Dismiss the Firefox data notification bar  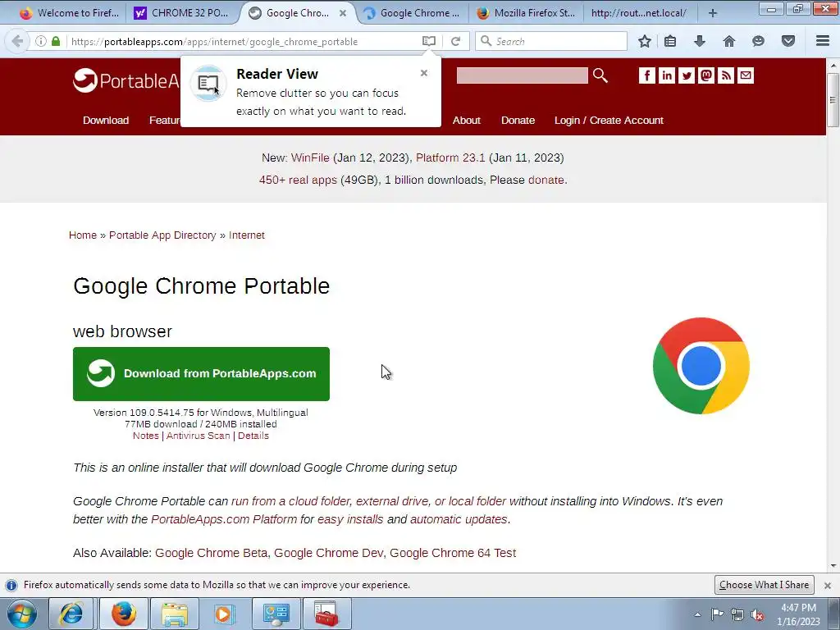click(828, 585)
